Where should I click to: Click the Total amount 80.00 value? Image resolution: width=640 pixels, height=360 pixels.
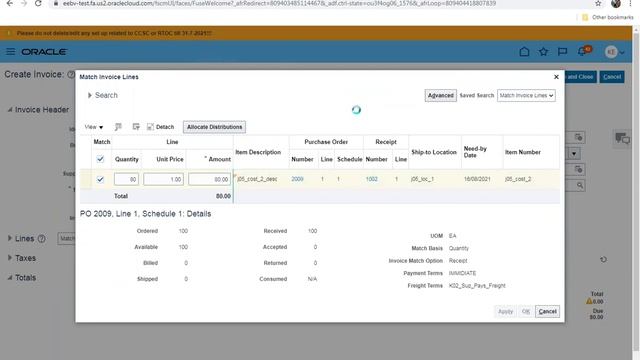pyautogui.click(x=223, y=196)
